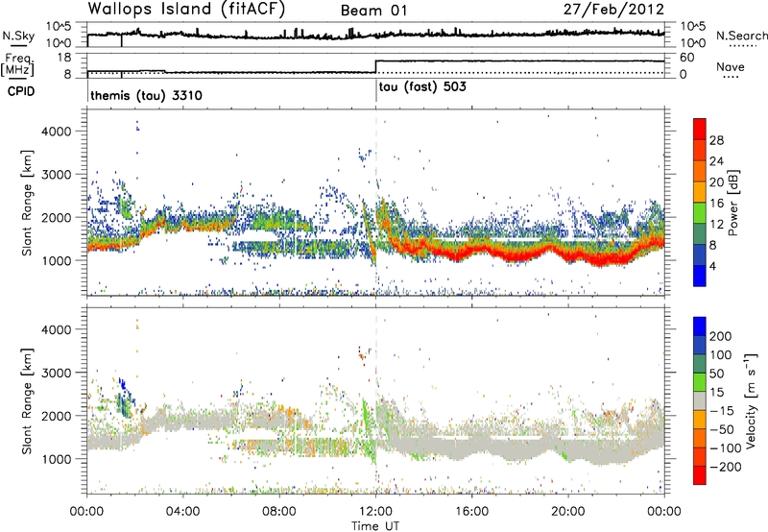
Task: Pick the red-orange −200 to −100 velocity swatch
Action: point(700,457)
